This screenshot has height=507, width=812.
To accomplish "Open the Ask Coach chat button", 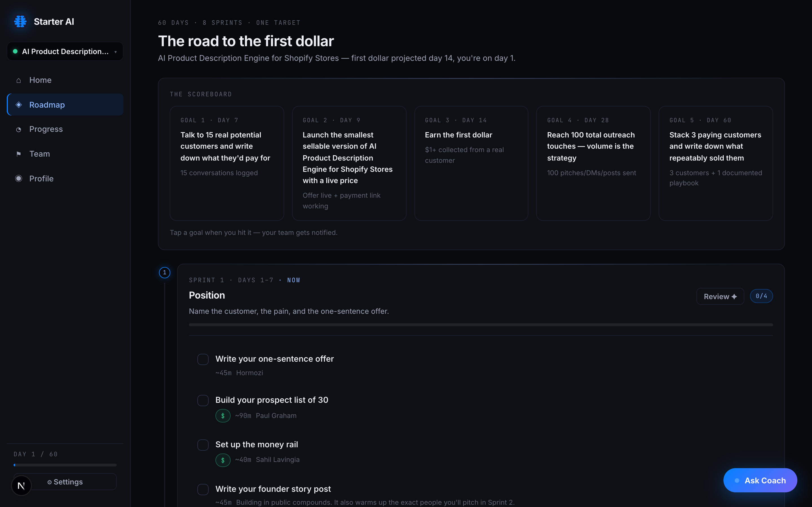I will pos(760,480).
